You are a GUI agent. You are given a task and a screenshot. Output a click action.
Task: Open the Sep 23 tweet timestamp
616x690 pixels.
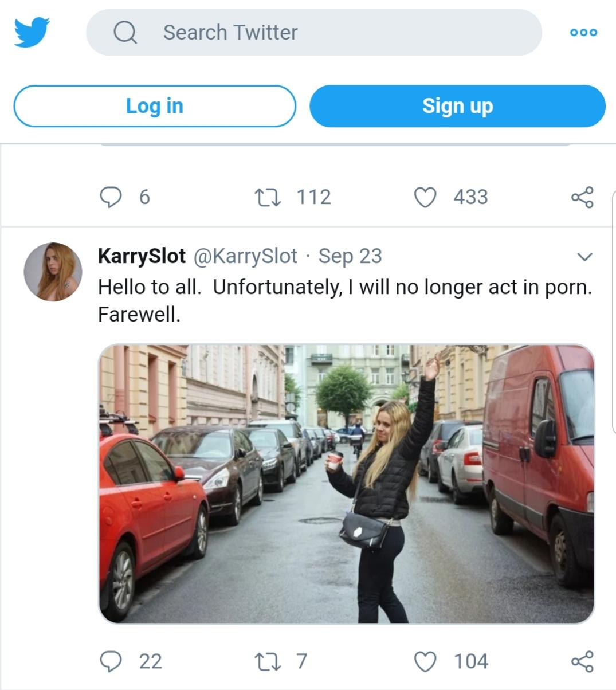[350, 256]
